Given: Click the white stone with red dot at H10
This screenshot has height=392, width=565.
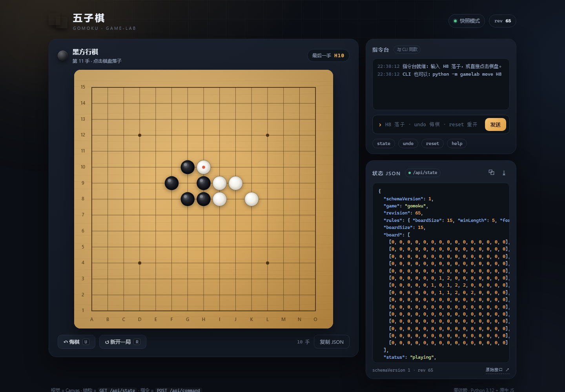Looking at the screenshot, I should click(204, 167).
